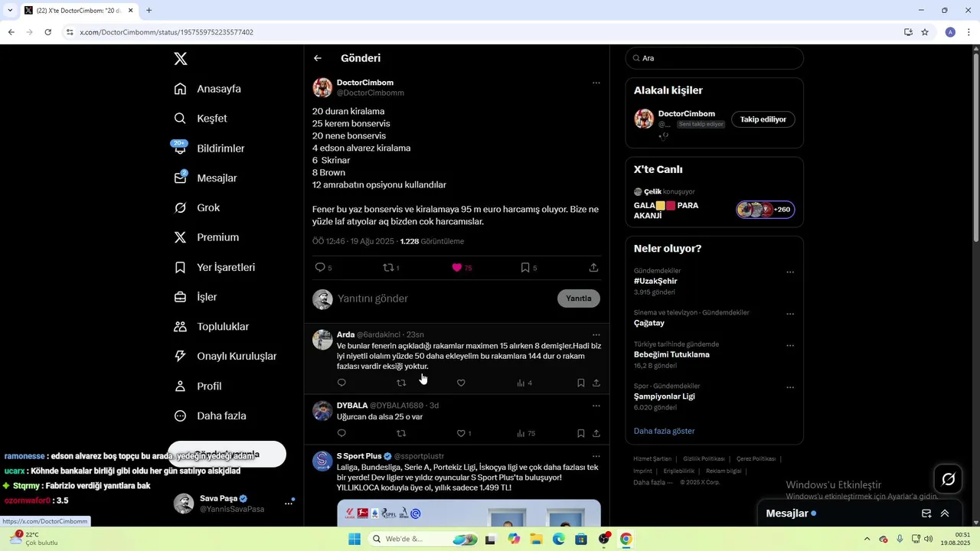Screen dimensions: 980x551
Task: Repost DYBALA's comment
Action: 401,433
